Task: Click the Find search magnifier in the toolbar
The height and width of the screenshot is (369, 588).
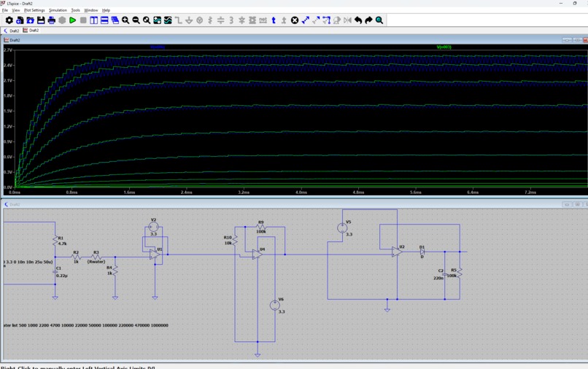Action: coord(379,20)
